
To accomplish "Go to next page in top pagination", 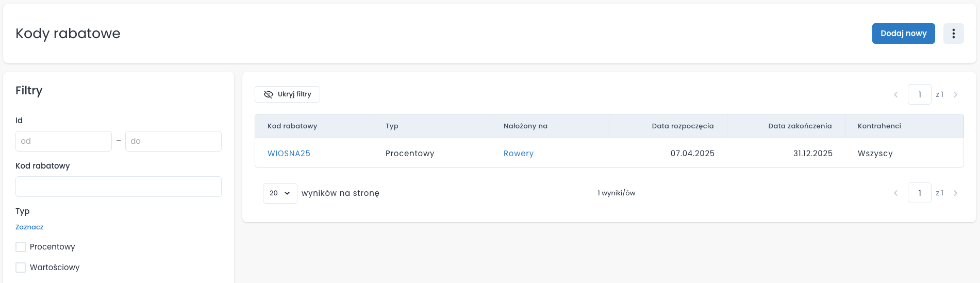I will [955, 94].
